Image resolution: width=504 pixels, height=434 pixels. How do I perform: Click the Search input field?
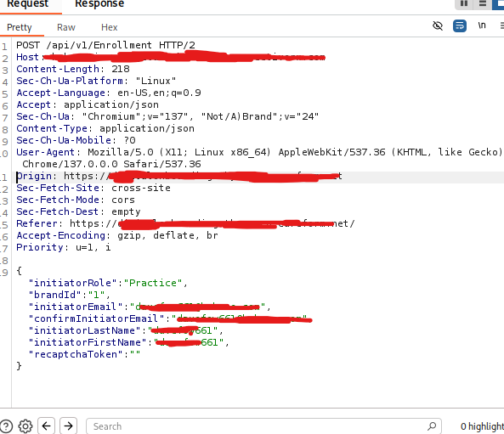(x=263, y=426)
